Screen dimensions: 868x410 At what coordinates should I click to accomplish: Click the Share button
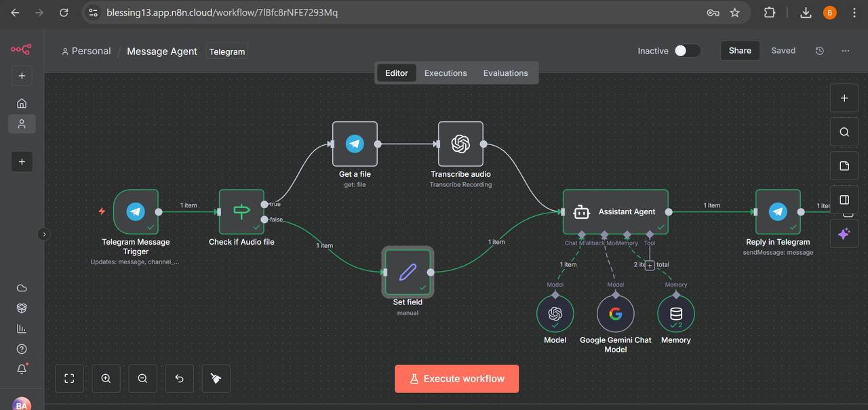coord(740,50)
